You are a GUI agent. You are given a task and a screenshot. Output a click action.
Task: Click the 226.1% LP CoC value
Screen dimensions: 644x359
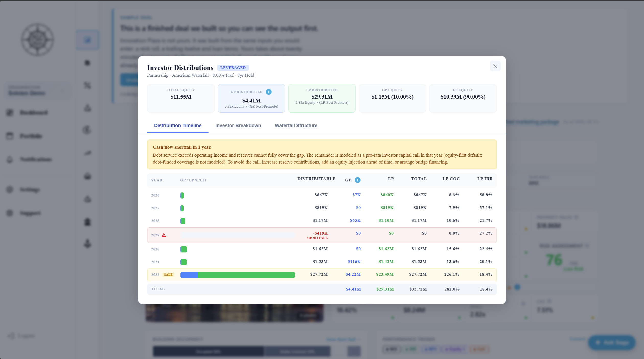point(452,274)
